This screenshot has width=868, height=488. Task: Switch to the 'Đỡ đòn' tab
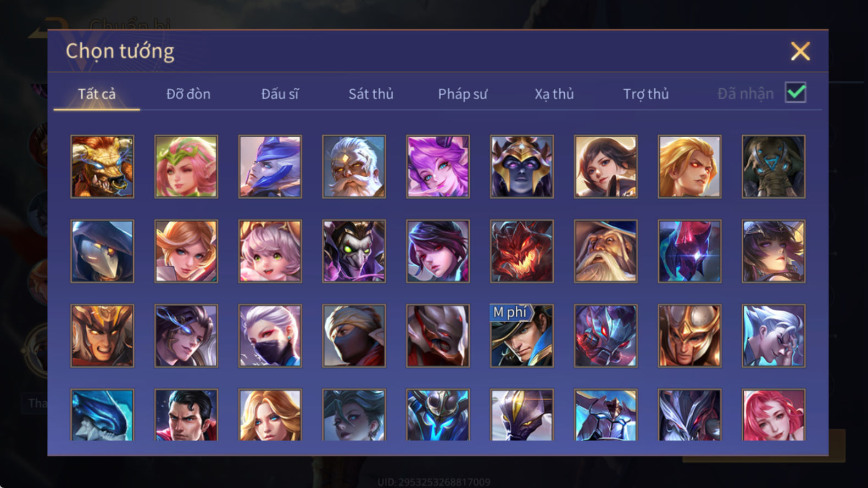(x=188, y=94)
